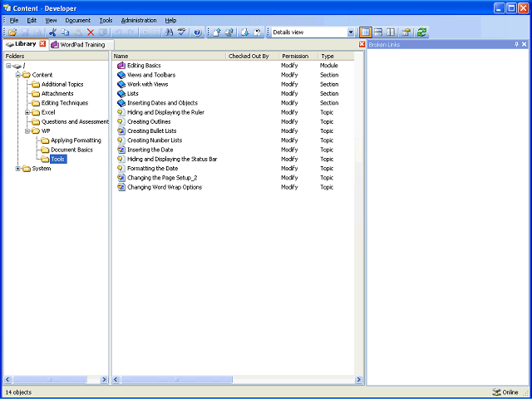Select the Document Basics folder
Screen dimensions: 532x399
pyautogui.click(x=71, y=150)
